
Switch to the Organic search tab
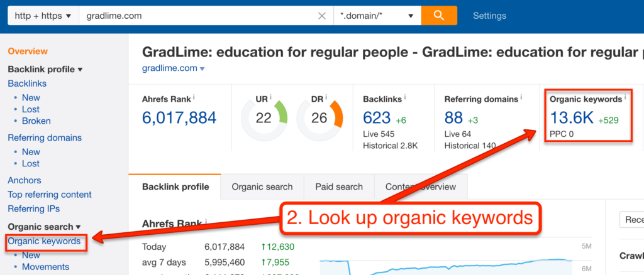click(x=262, y=187)
